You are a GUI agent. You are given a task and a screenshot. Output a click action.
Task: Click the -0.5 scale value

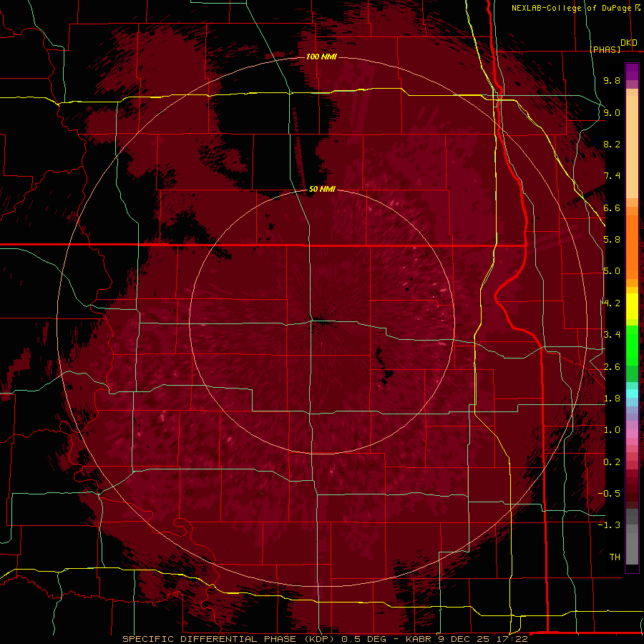[x=609, y=493]
